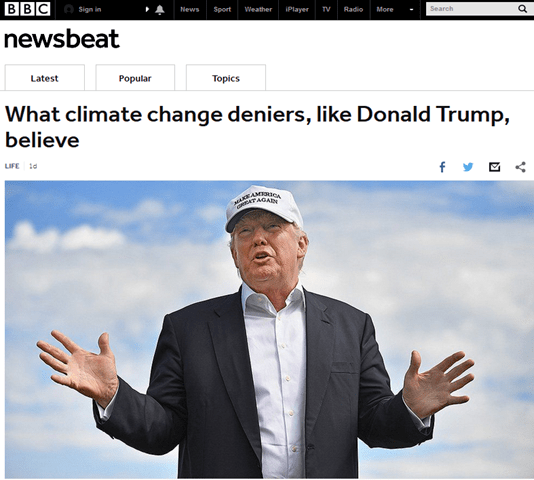Click the Sign in link
This screenshot has width=534, height=480.
point(90,10)
